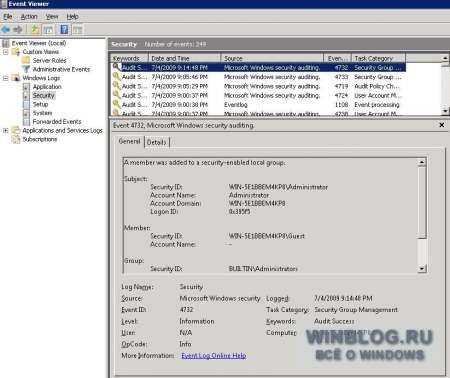This screenshot has width=450, height=378.
Task: Click the Keywords value Audit Success
Action: (x=334, y=321)
